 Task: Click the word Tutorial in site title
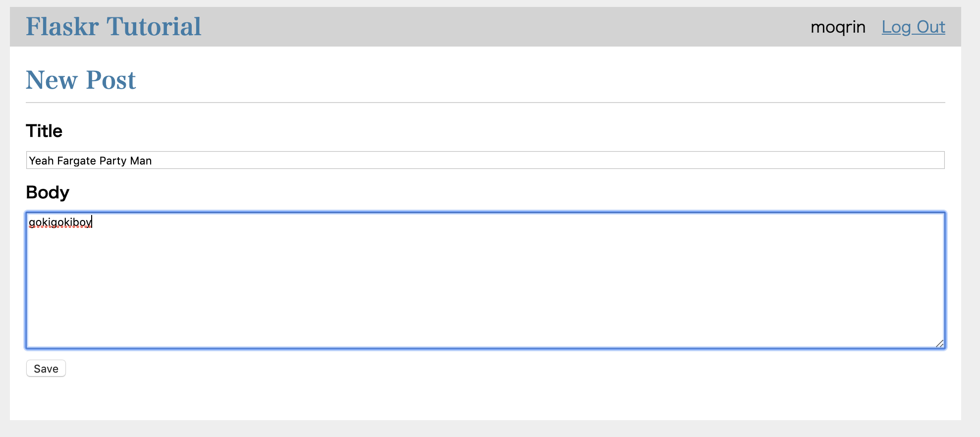[154, 27]
